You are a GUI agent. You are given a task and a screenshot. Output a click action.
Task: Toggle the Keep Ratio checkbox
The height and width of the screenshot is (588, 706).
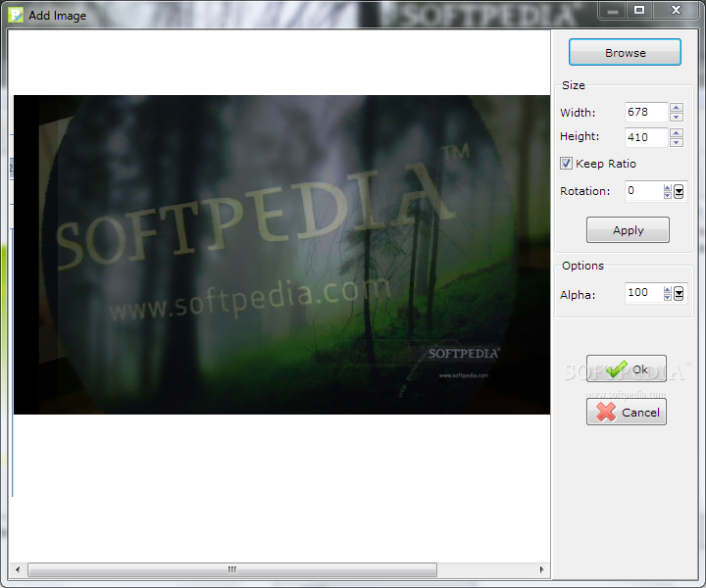pos(566,164)
